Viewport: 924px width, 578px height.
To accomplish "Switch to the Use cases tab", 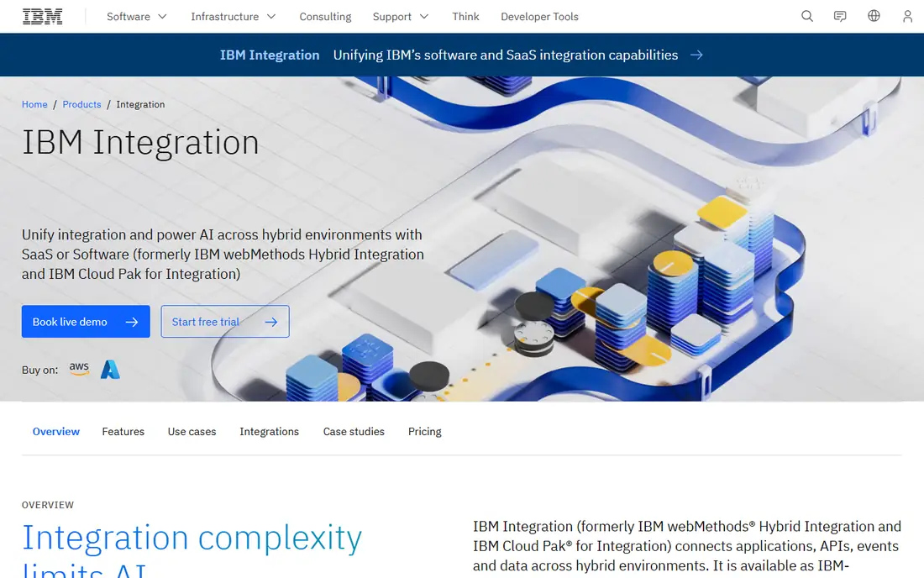I will click(192, 431).
